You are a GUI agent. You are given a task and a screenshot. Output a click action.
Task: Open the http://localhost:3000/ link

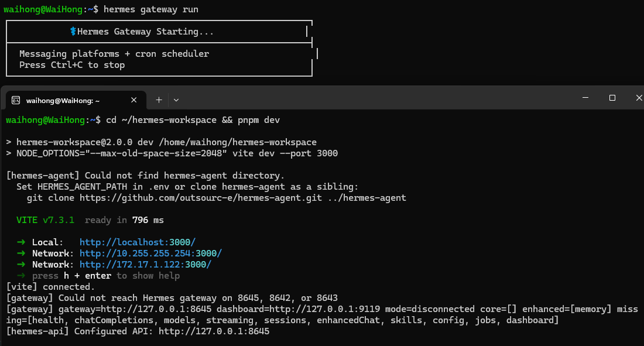(138, 242)
